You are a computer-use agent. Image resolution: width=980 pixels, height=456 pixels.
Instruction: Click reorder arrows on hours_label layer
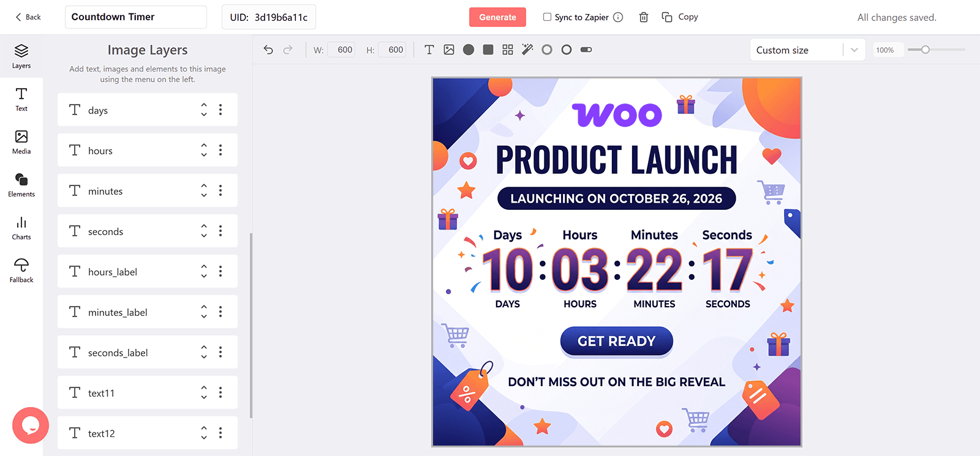(x=204, y=271)
